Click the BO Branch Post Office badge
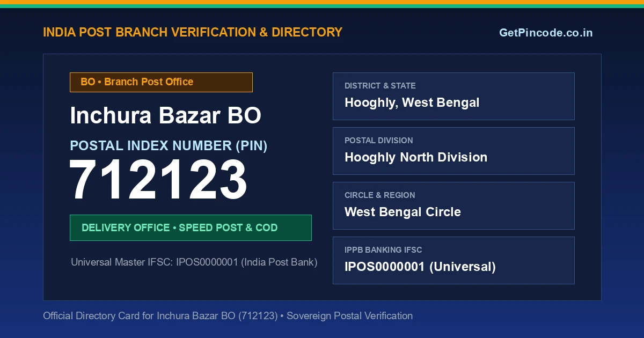Viewport: 644px width, 338px height. coord(161,82)
